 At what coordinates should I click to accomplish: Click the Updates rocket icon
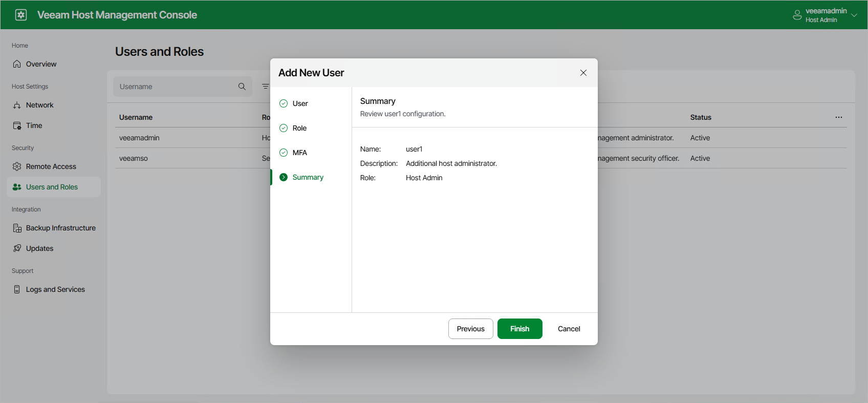click(x=17, y=248)
